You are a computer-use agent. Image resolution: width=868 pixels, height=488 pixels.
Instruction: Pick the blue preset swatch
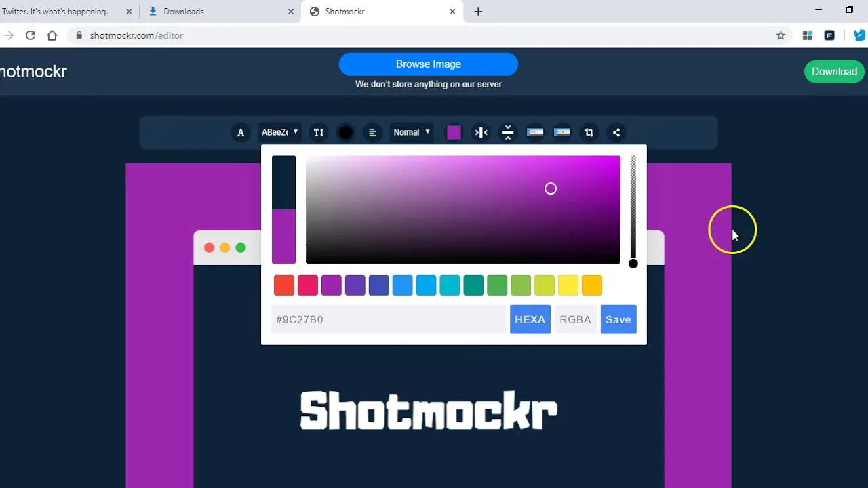[x=403, y=285]
